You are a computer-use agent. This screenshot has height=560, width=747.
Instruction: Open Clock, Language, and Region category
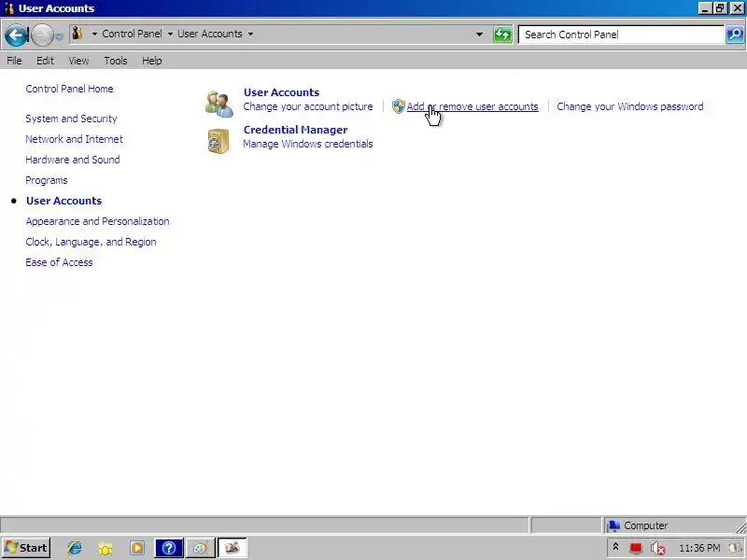coord(91,242)
